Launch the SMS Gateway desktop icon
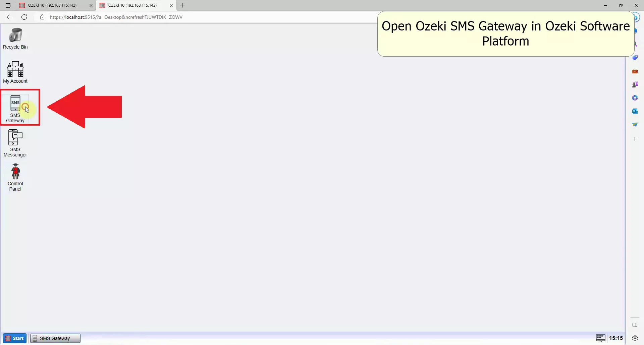644x345 pixels. pos(15,108)
